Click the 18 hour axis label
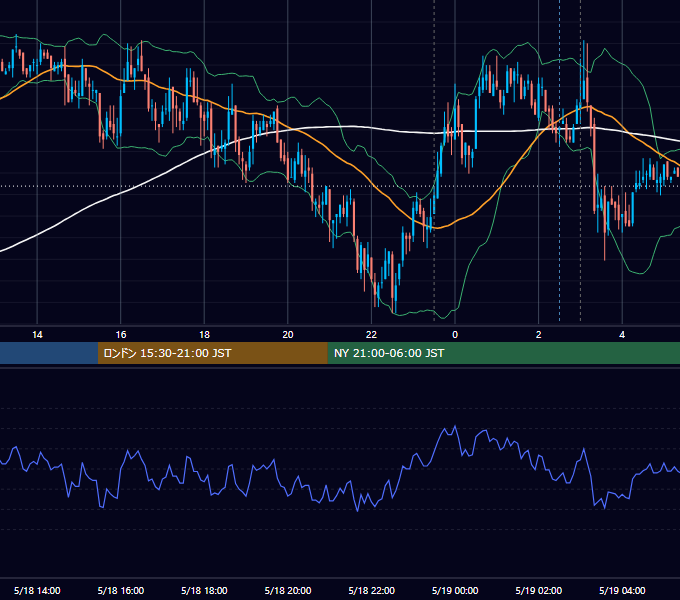The image size is (680, 600). point(204,335)
